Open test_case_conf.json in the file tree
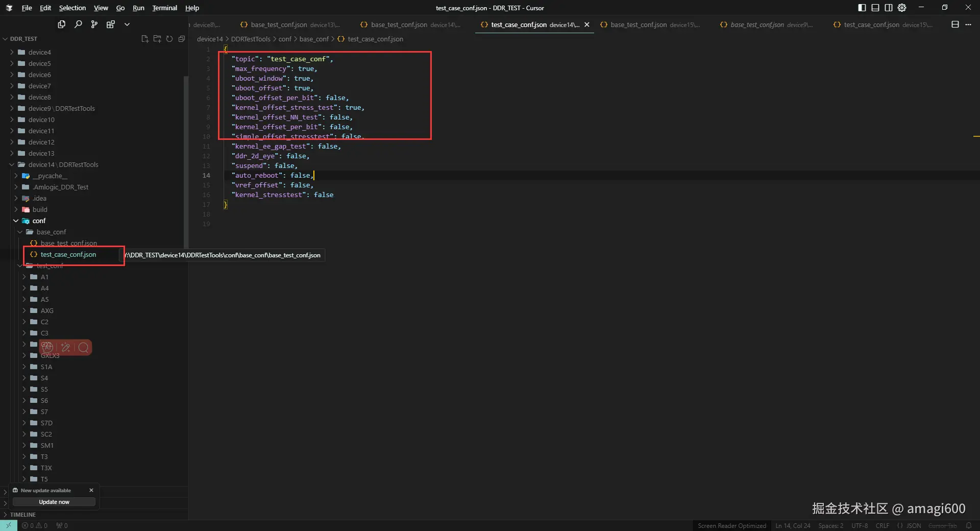The image size is (980, 531). (x=68, y=254)
